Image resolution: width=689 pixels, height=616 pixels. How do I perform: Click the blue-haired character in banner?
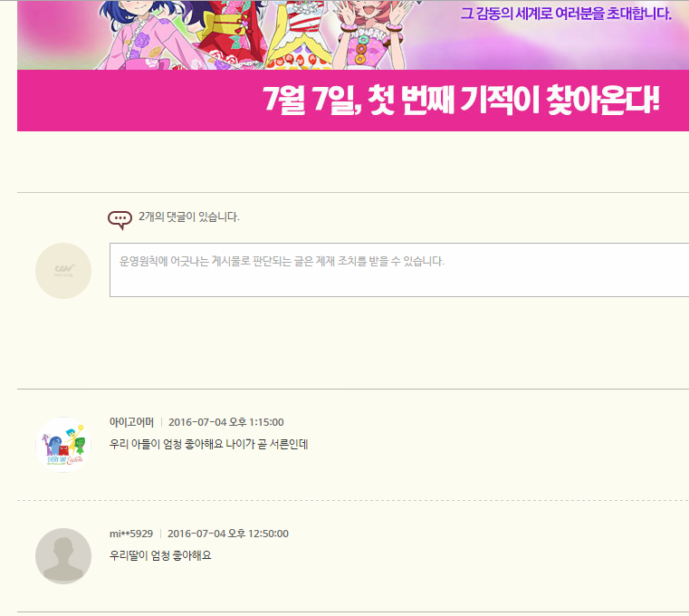click(x=140, y=34)
